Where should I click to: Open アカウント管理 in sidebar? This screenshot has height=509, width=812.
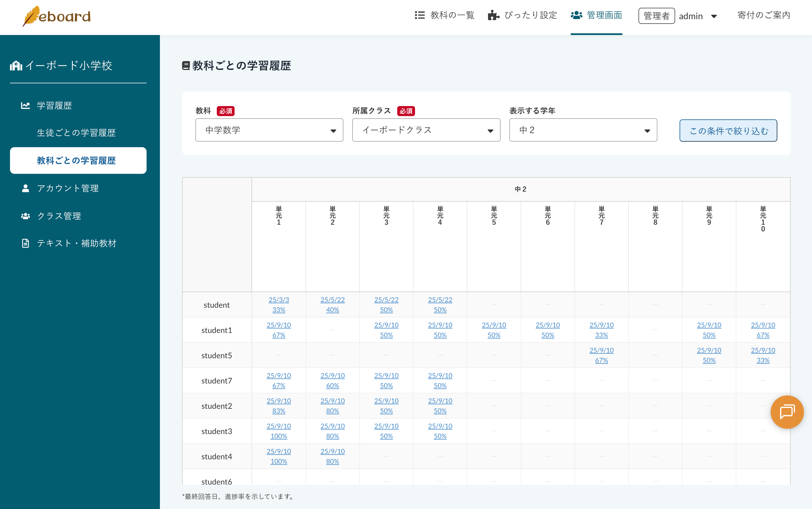(68, 188)
